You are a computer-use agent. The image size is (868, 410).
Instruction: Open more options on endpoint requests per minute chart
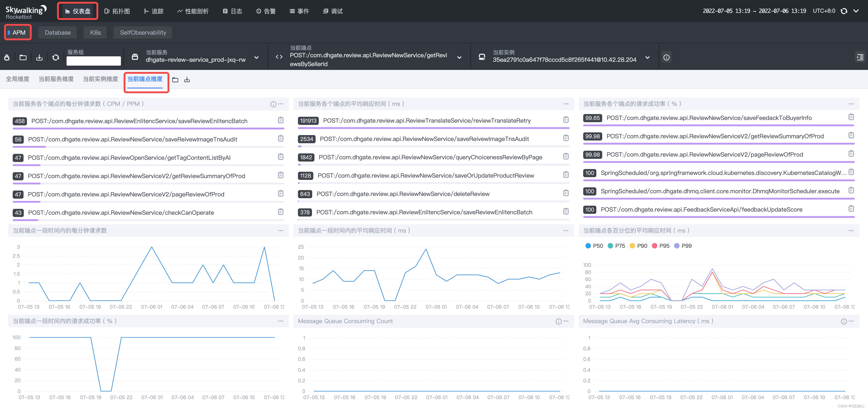pyautogui.click(x=281, y=231)
